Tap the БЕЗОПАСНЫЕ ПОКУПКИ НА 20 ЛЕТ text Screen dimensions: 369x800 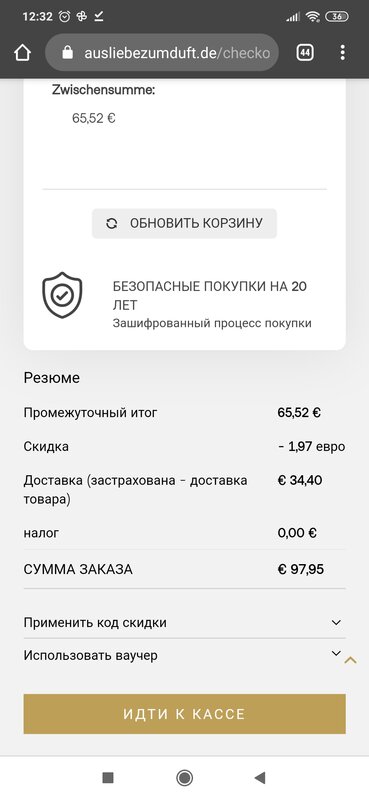pyautogui.click(x=210, y=295)
